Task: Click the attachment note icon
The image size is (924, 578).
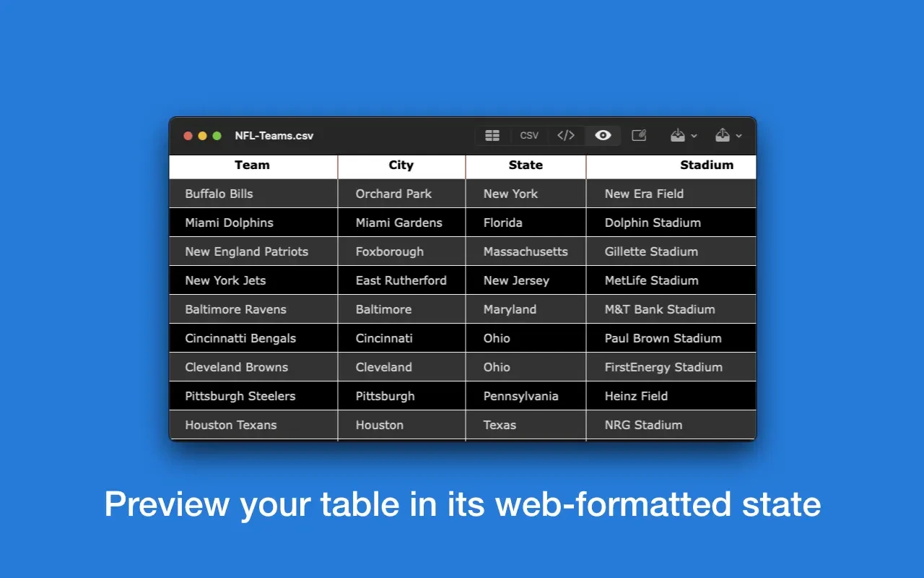Action: 639,136
